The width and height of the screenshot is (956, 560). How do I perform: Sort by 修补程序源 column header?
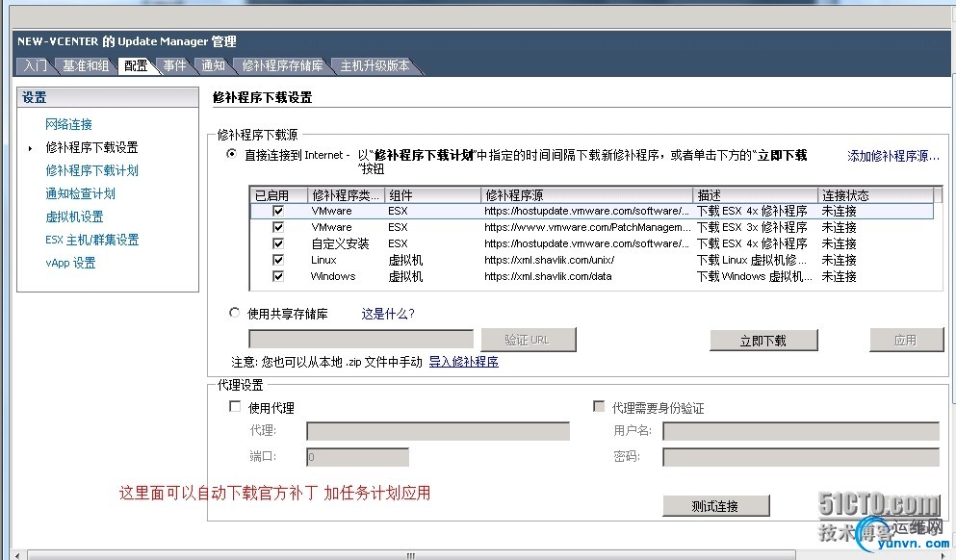[x=586, y=195]
